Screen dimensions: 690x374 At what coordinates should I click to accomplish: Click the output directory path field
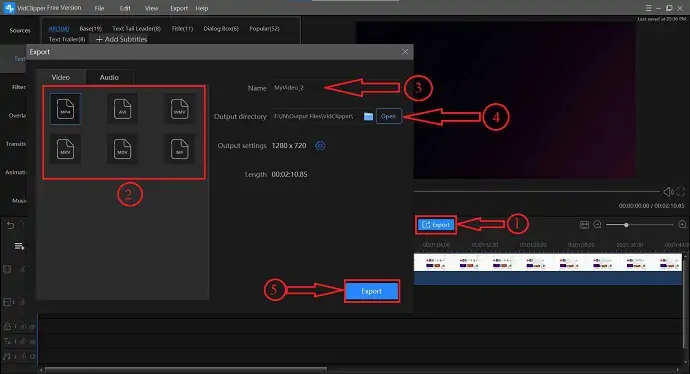[x=316, y=116]
